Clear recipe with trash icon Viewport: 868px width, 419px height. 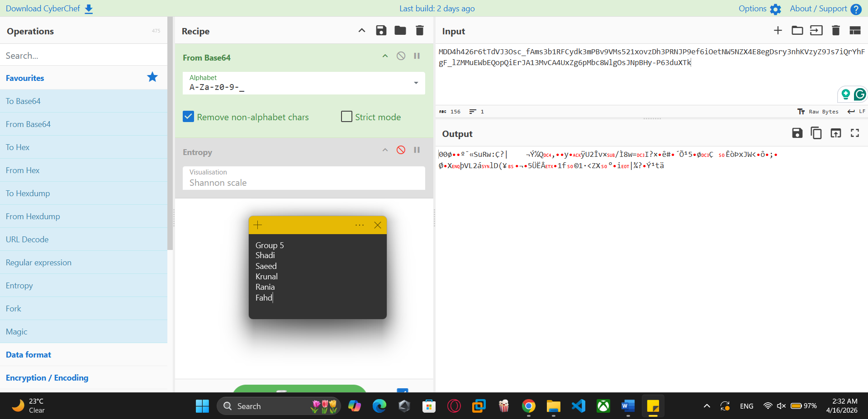click(x=420, y=30)
